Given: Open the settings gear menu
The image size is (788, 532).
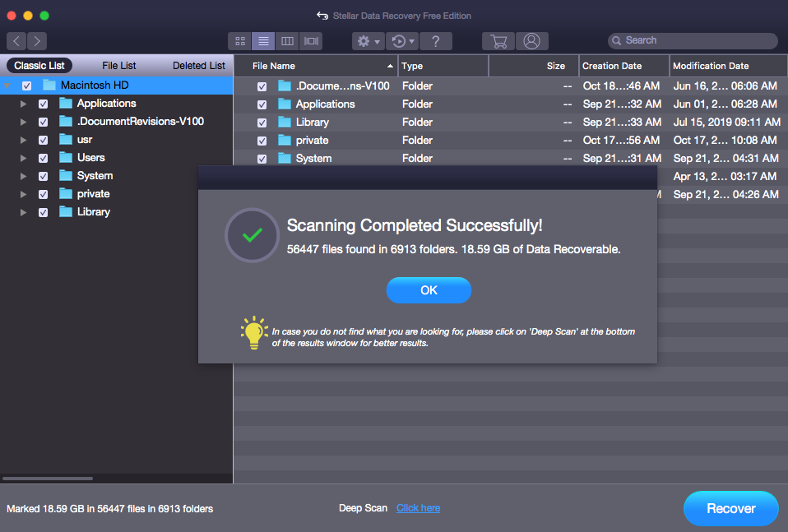Looking at the screenshot, I should pyautogui.click(x=368, y=41).
